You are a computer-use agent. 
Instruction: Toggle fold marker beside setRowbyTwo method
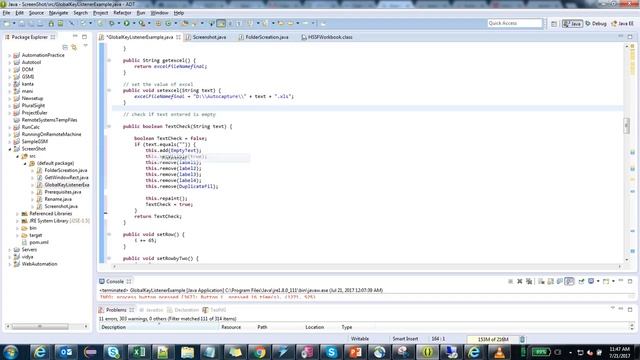point(109,258)
